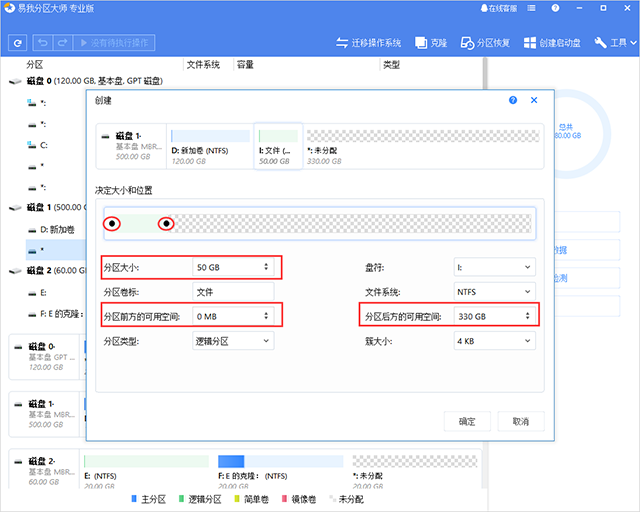
Task: Click the 分区大小 50 GB stepper
Action: pyautogui.click(x=265, y=267)
